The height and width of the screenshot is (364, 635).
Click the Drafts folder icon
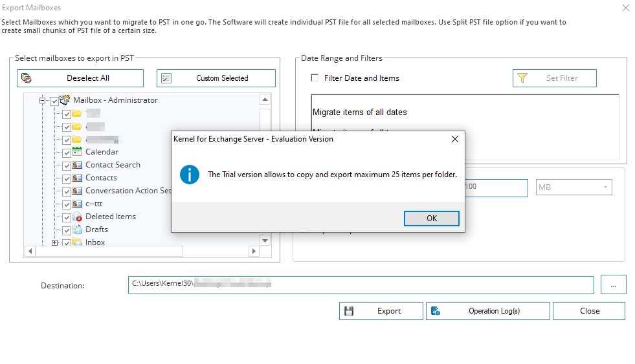click(x=77, y=230)
